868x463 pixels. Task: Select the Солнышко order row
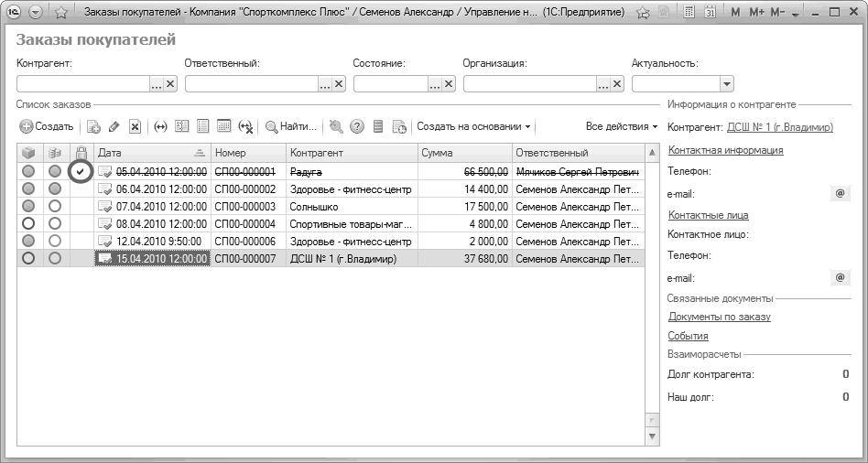tap(331, 207)
